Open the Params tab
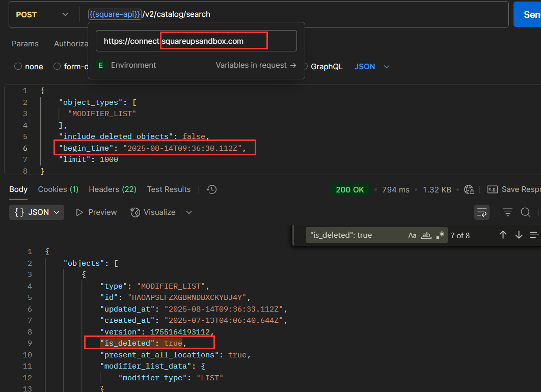This screenshot has width=541, height=392. tap(25, 44)
